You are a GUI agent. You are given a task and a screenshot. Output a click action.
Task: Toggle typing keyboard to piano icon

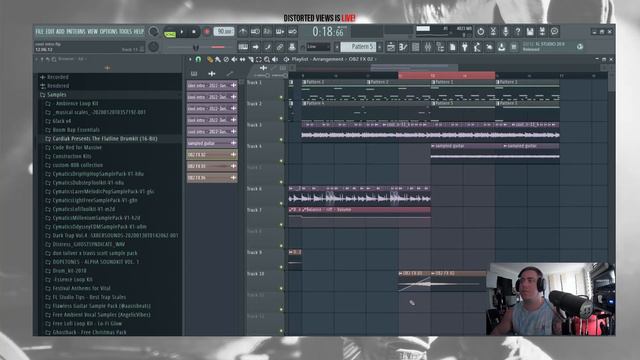pyautogui.click(x=243, y=47)
